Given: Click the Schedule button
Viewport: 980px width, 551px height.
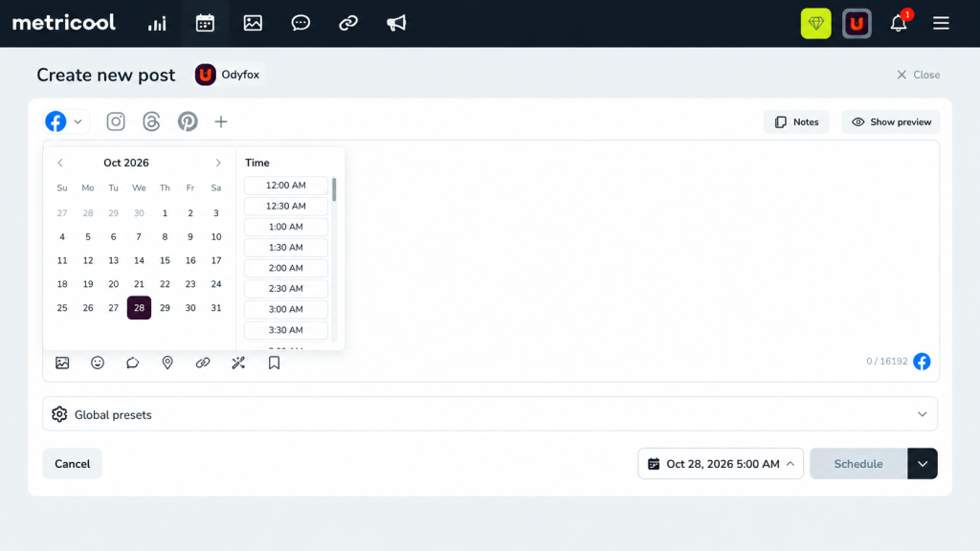Looking at the screenshot, I should (858, 464).
